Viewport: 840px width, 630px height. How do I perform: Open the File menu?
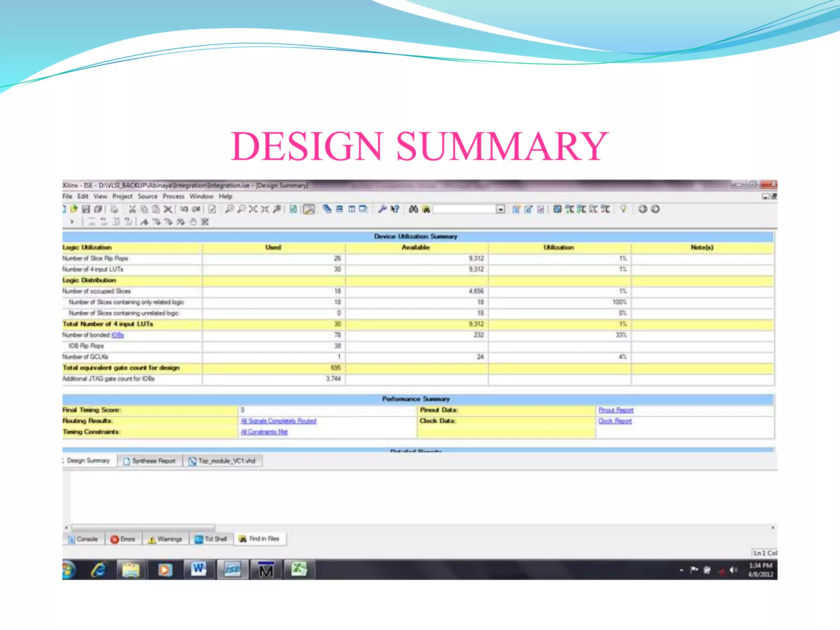(x=67, y=196)
